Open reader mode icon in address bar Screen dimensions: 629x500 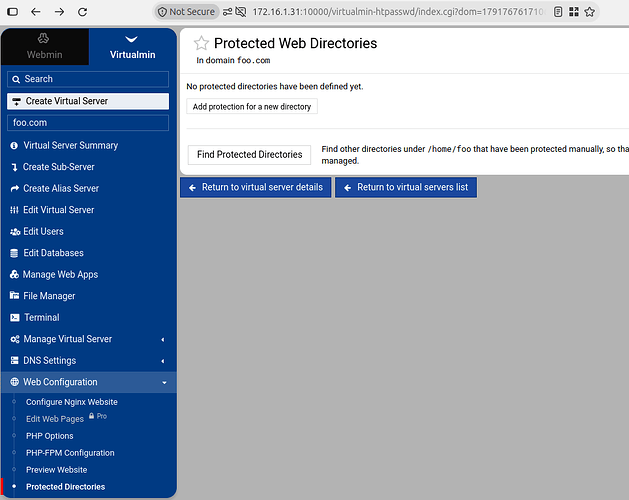[558, 12]
